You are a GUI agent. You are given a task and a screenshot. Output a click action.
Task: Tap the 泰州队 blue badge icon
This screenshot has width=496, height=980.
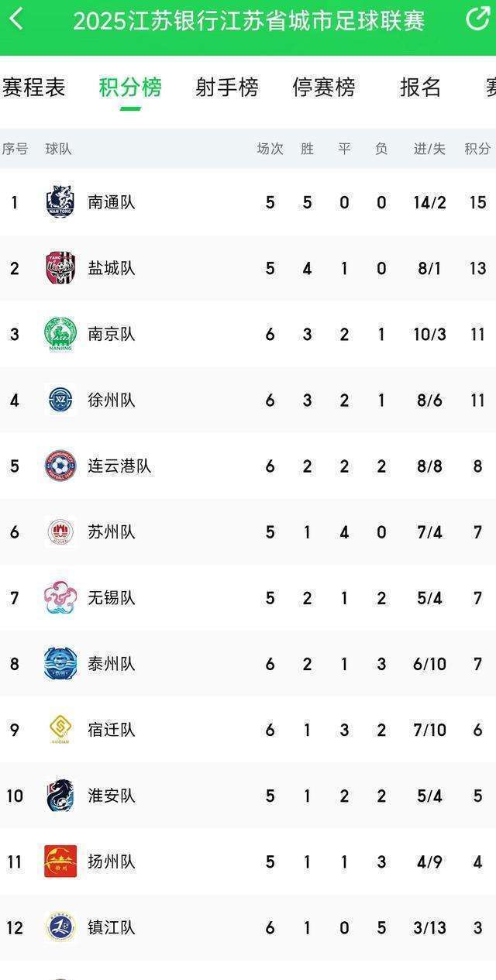coord(60,664)
